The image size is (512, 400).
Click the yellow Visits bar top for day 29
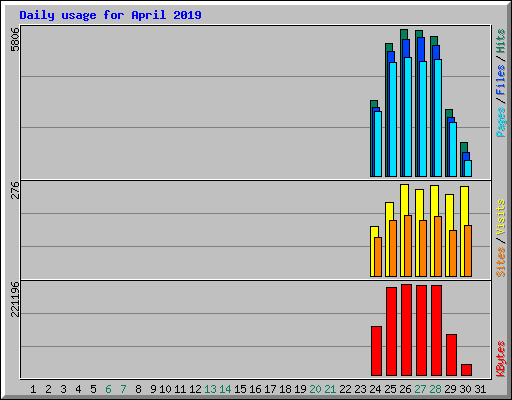pyautogui.click(x=449, y=212)
